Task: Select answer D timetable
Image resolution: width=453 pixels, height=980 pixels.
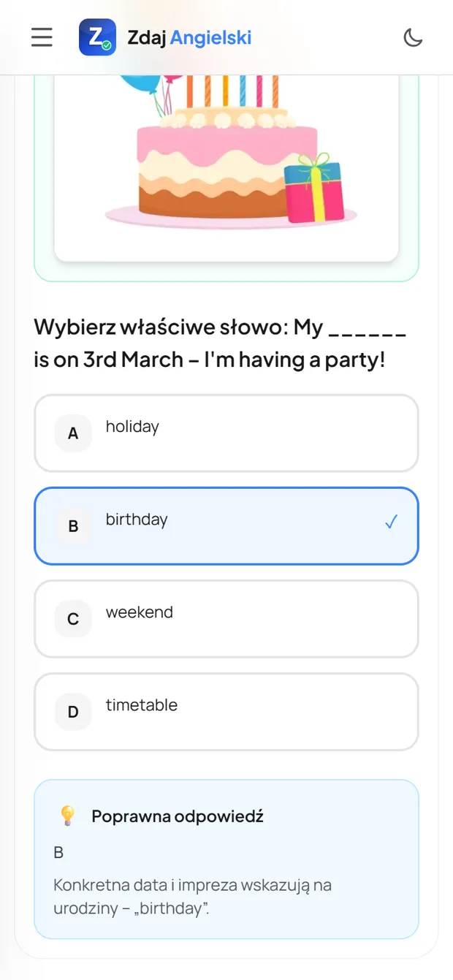Action: (x=226, y=712)
